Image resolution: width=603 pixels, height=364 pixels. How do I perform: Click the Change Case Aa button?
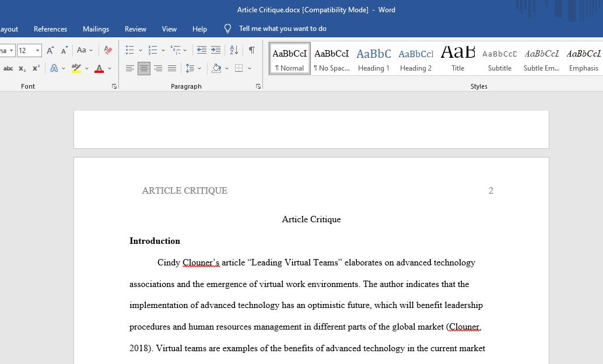coord(82,50)
